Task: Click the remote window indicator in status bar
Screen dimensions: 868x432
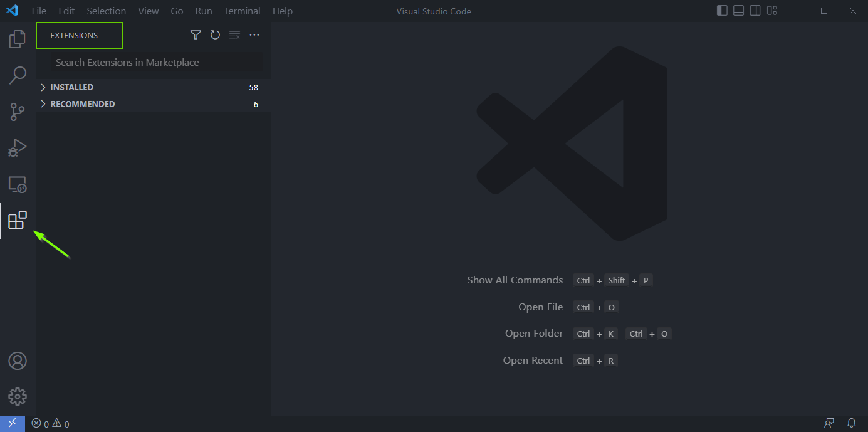Action: [13, 424]
